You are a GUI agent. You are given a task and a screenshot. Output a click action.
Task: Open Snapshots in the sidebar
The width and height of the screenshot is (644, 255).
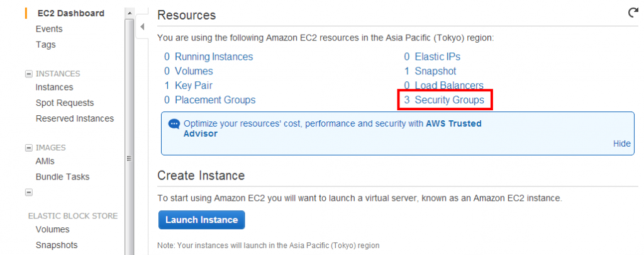[57, 245]
